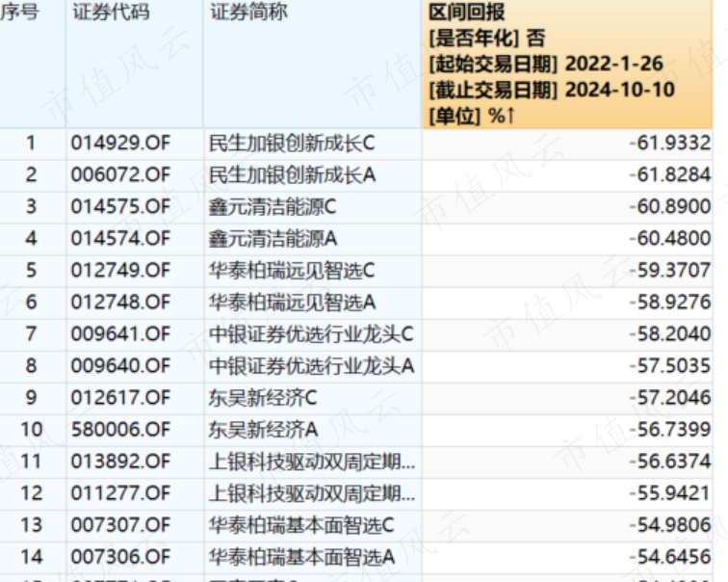Select return value -57.5035

pyautogui.click(x=670, y=365)
